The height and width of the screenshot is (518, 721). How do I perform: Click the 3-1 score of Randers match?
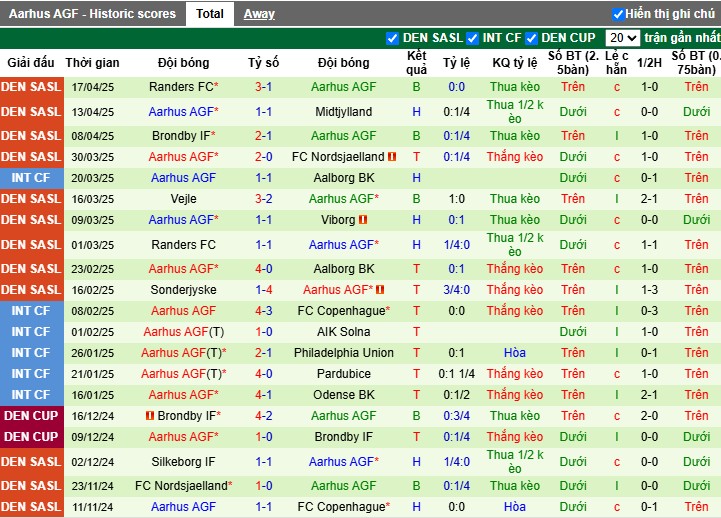pos(263,86)
